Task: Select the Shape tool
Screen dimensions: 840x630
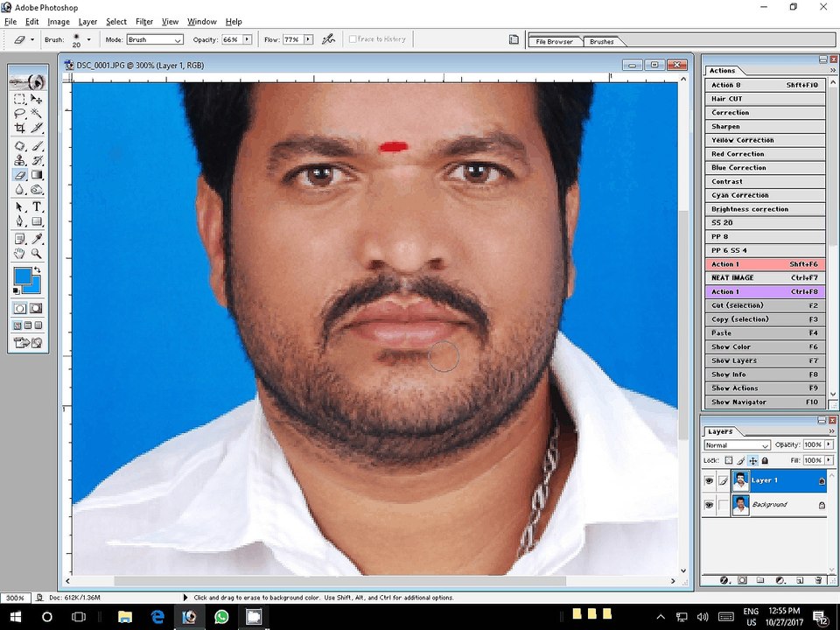Action: pos(37,221)
